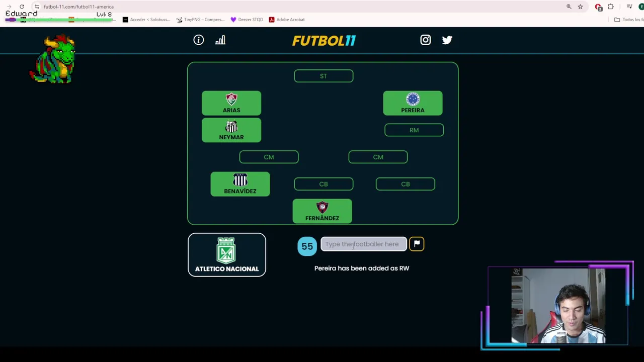Click the futbol-11.com URL in address bar

tap(78, 7)
